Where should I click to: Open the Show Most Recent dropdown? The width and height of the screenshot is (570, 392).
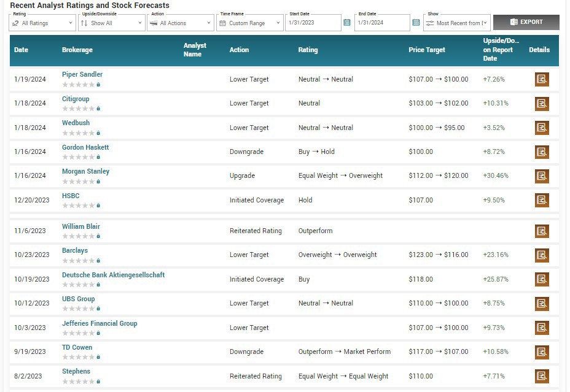[x=457, y=23]
